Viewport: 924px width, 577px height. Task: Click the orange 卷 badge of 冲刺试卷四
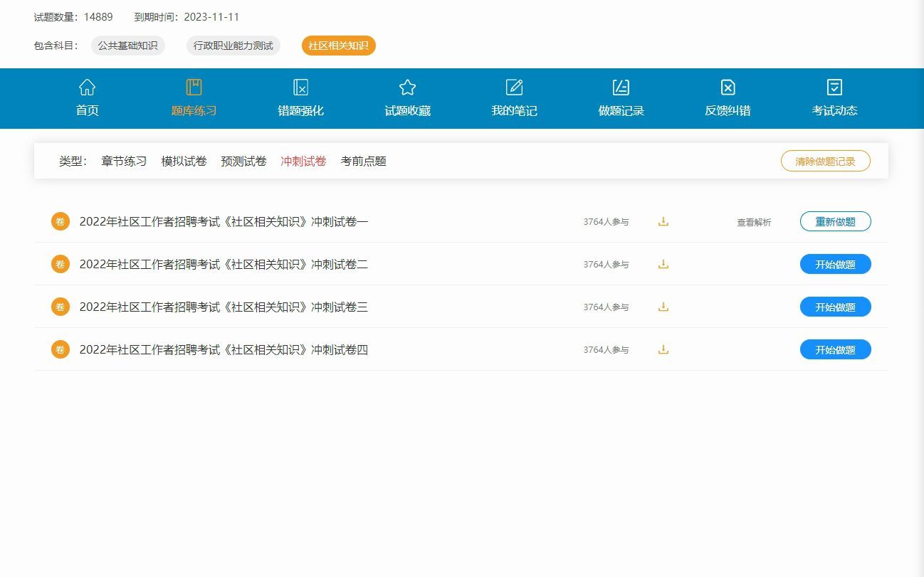(61, 349)
